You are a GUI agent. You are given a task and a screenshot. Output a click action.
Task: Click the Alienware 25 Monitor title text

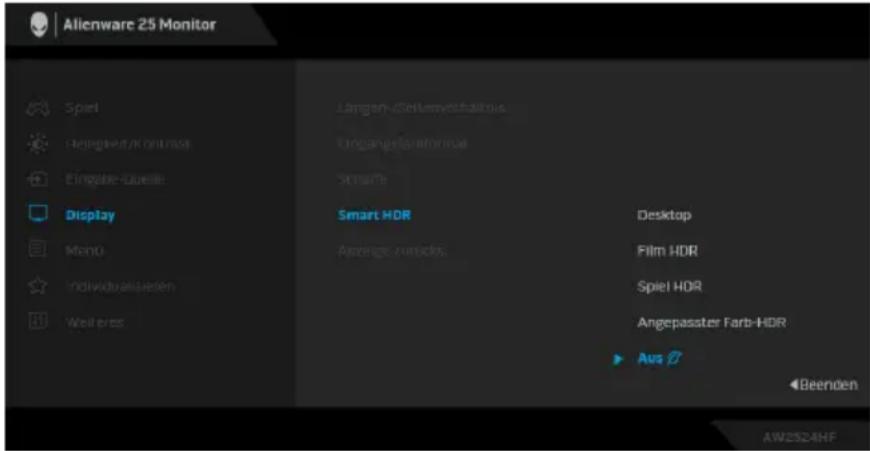[139, 24]
